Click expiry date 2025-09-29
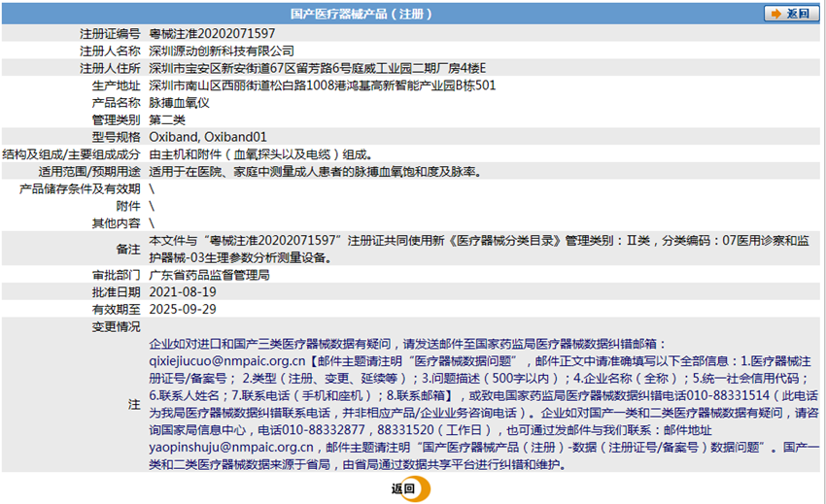This screenshot has height=504, width=826. [x=183, y=309]
